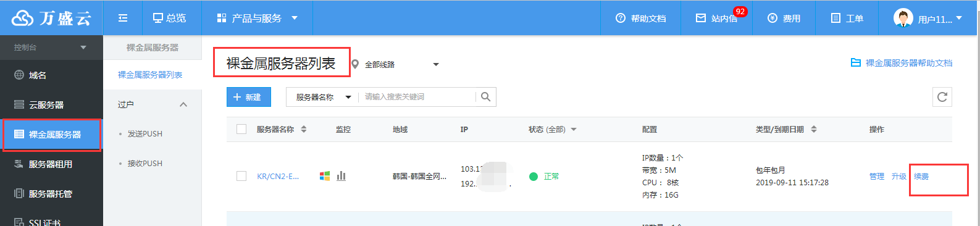Open the monitoring bar chart icon
980x226 pixels.
click(x=341, y=176)
